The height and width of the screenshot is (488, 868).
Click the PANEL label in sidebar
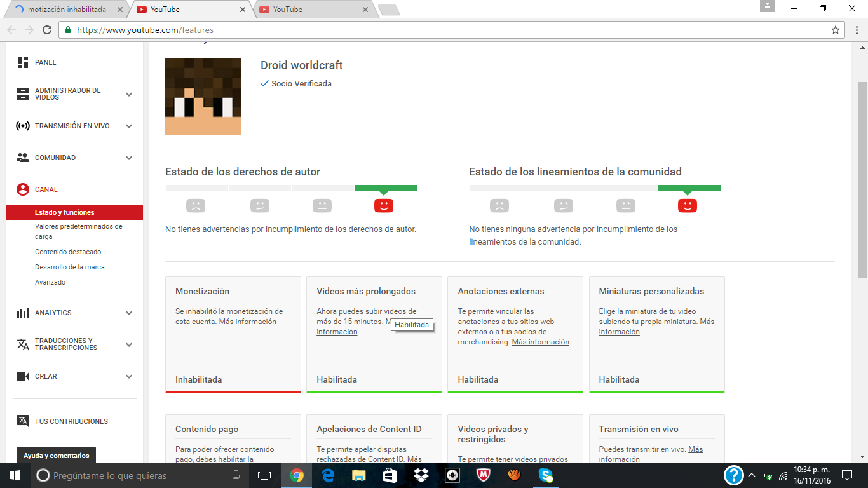(46, 62)
